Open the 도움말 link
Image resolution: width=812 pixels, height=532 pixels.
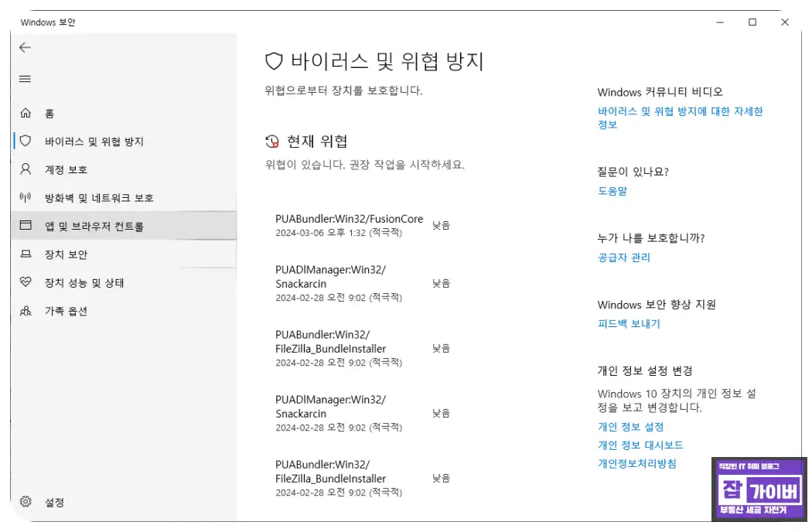click(x=612, y=191)
